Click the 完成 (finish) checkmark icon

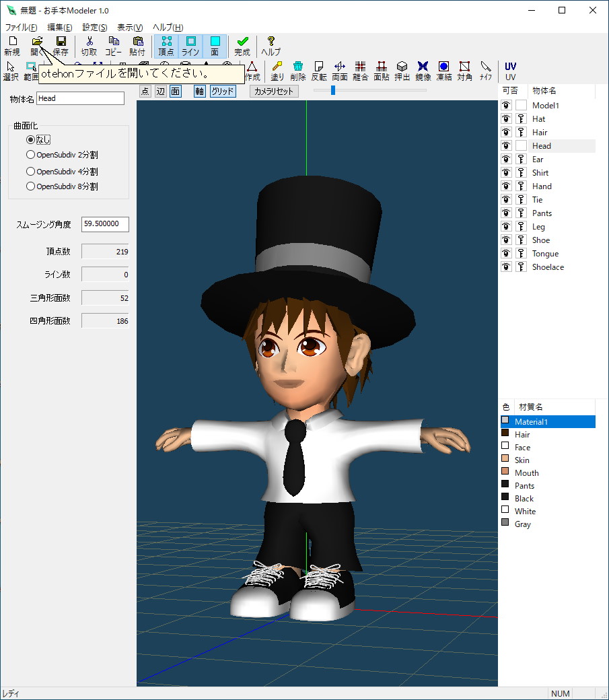242,46
